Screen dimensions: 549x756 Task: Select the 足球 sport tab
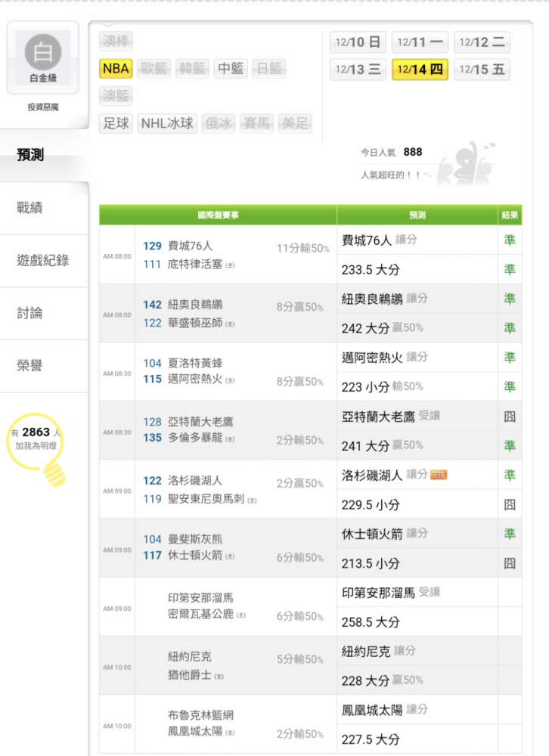tap(116, 123)
